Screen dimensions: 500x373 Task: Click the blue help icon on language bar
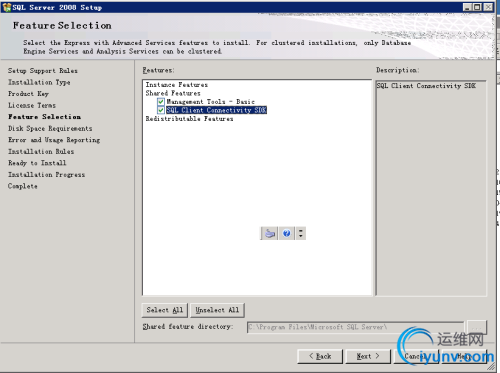click(287, 233)
